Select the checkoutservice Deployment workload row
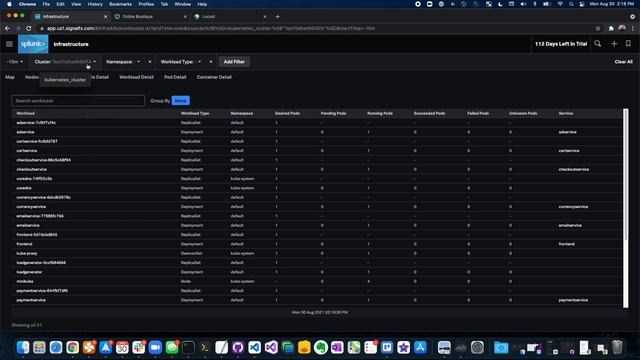The image size is (640, 360). (317, 169)
